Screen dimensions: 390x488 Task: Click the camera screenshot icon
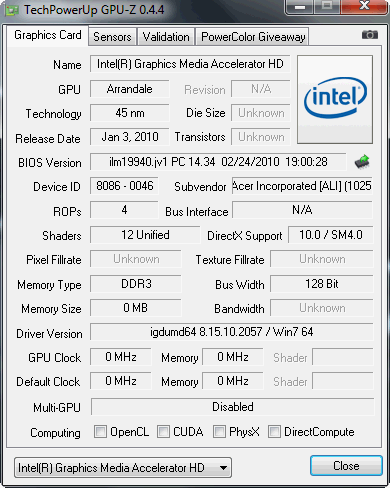tap(370, 35)
